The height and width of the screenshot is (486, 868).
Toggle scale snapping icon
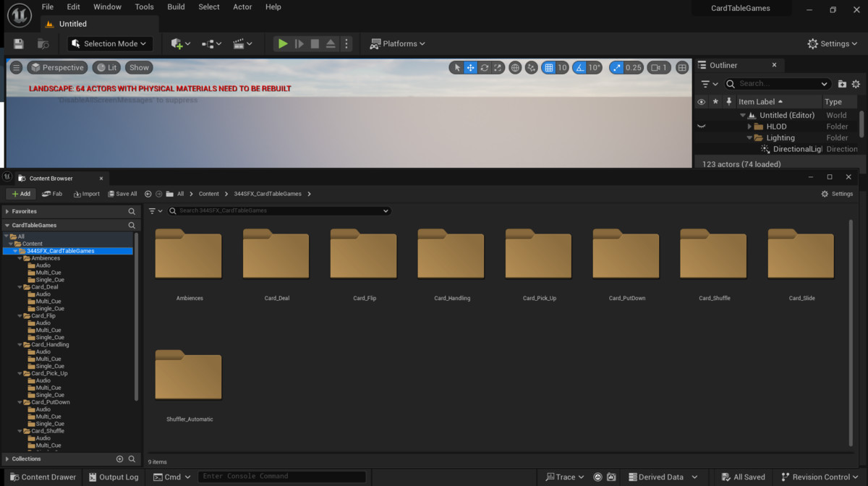pyautogui.click(x=616, y=67)
